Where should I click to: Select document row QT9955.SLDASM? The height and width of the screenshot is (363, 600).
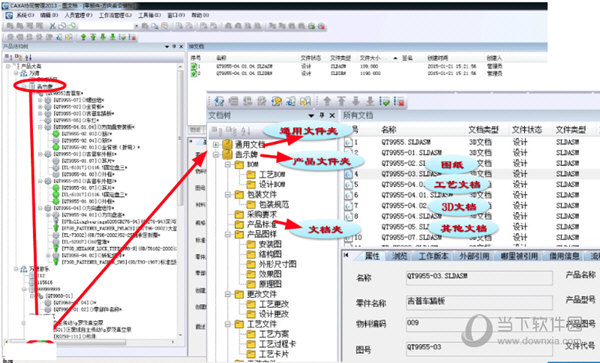pos(471,142)
